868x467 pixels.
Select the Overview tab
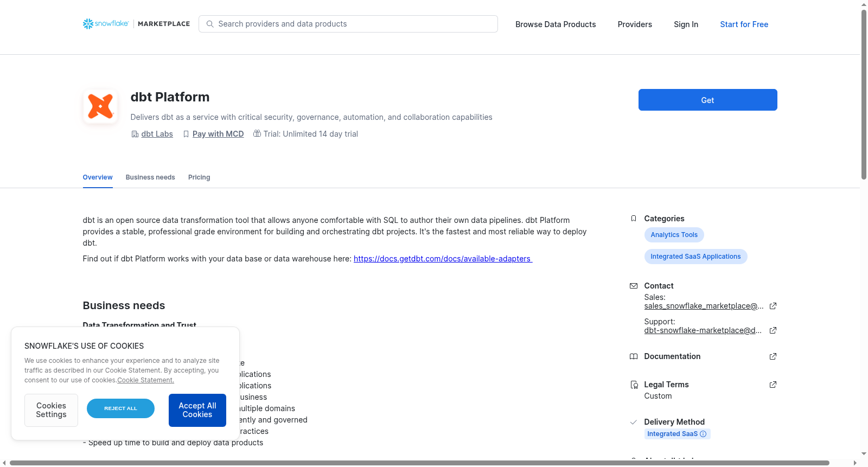click(98, 177)
